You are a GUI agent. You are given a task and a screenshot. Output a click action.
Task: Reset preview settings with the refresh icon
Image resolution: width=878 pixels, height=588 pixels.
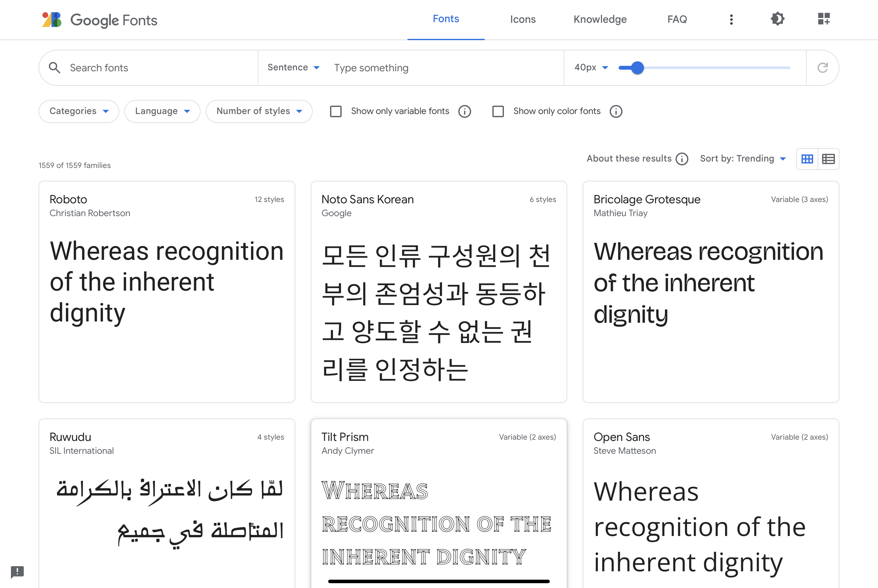(822, 67)
